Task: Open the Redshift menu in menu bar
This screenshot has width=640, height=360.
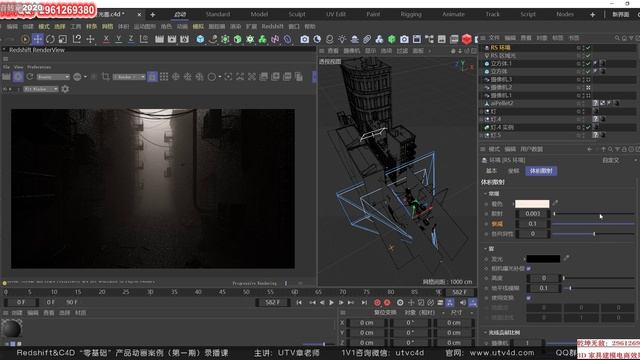Action: tap(272, 27)
